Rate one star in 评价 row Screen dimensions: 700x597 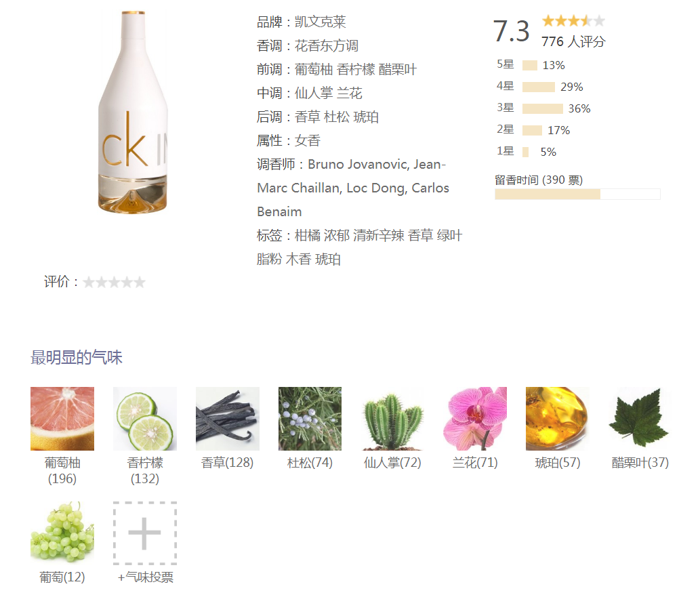(x=89, y=282)
